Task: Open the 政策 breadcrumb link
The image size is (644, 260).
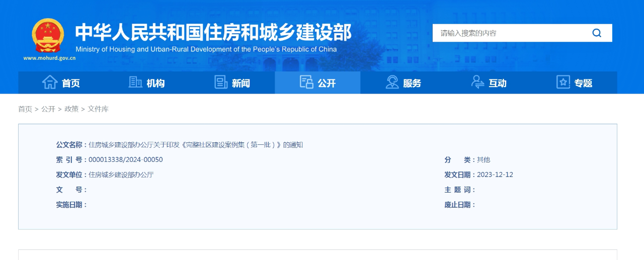Action: pos(71,109)
